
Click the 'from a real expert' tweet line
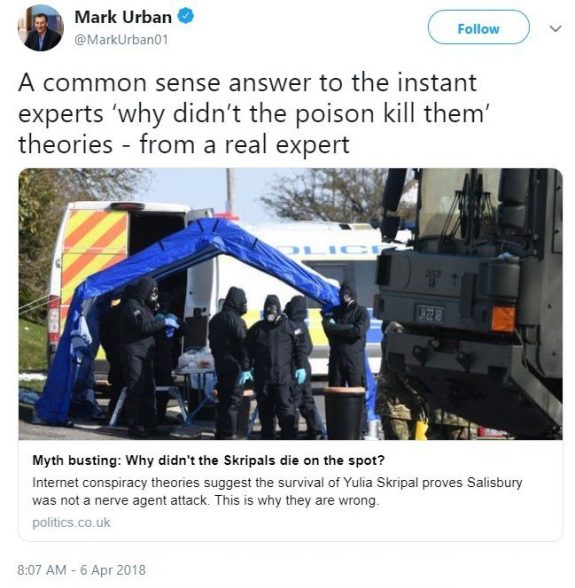click(x=244, y=145)
